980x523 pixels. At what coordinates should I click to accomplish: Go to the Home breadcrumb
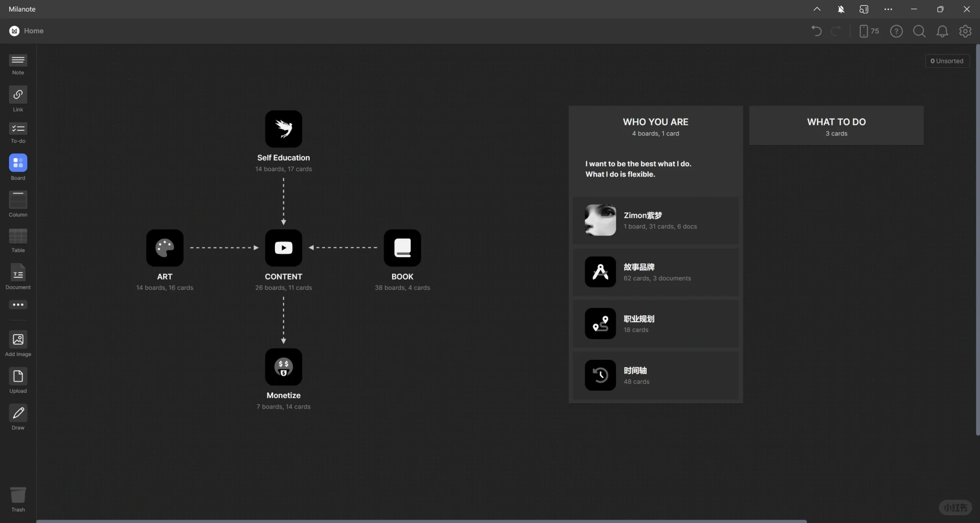pyautogui.click(x=33, y=31)
